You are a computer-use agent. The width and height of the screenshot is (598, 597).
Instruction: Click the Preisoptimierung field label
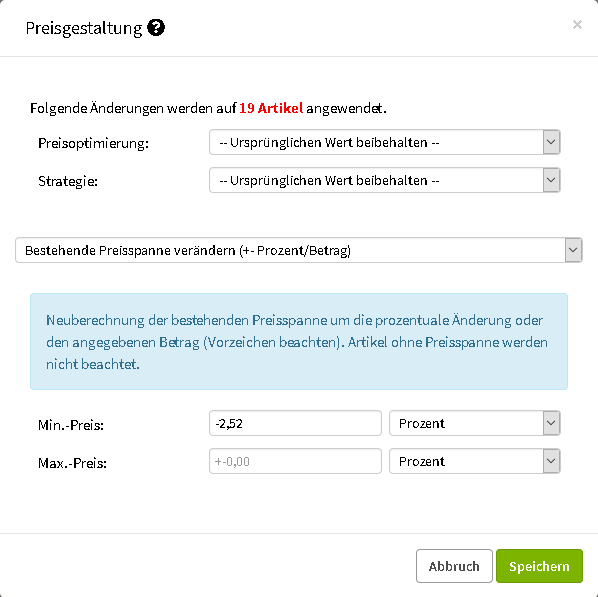[x=93, y=143]
